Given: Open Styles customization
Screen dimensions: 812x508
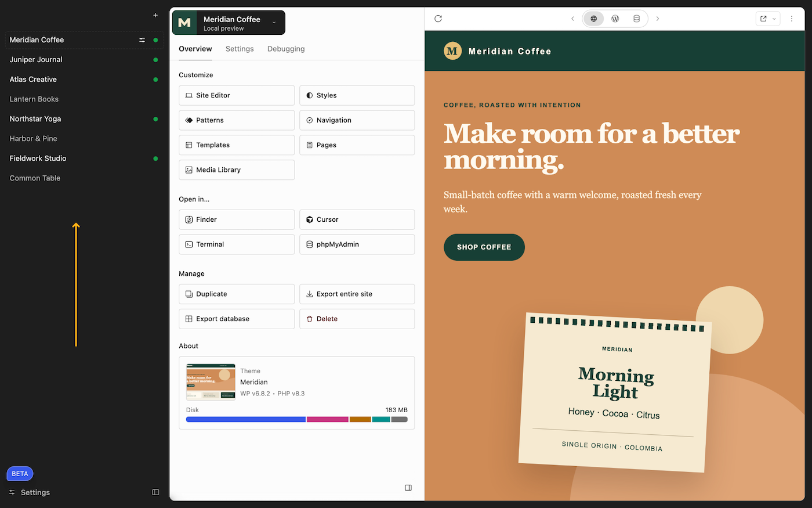Looking at the screenshot, I should (x=357, y=95).
